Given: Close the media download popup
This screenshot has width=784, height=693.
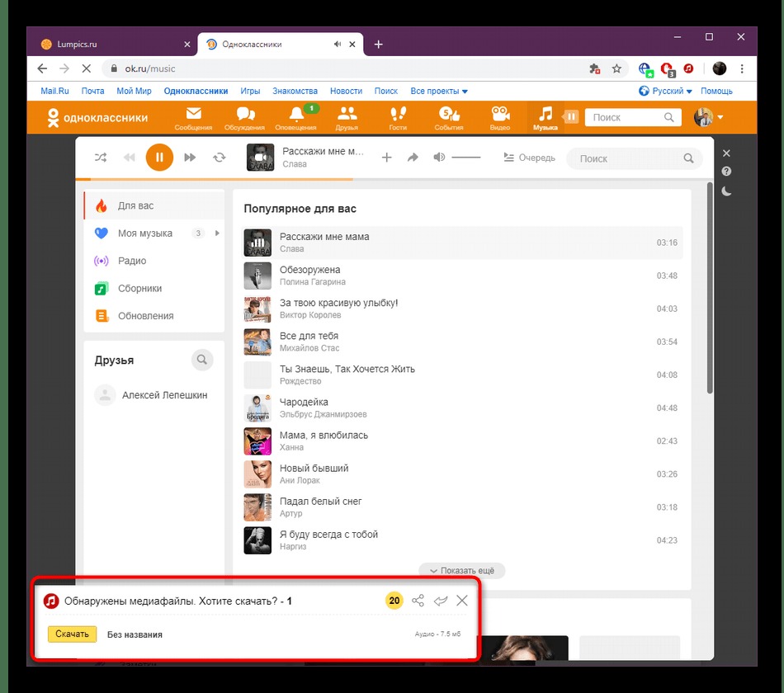Looking at the screenshot, I should (462, 601).
